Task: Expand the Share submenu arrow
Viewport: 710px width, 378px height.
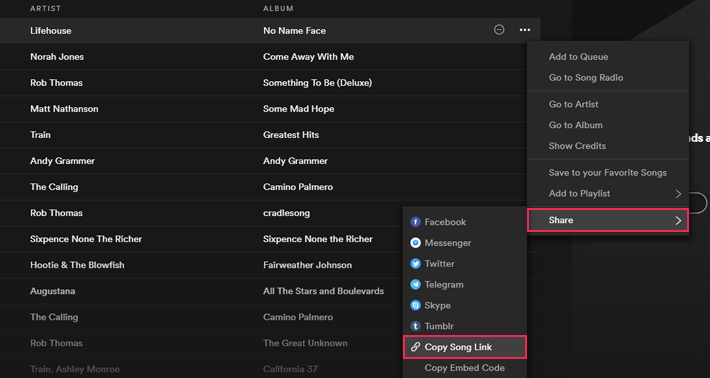Action: coord(678,220)
